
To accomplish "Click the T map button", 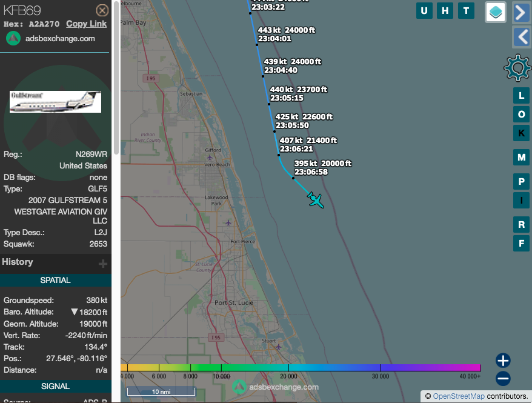I will click(x=466, y=11).
